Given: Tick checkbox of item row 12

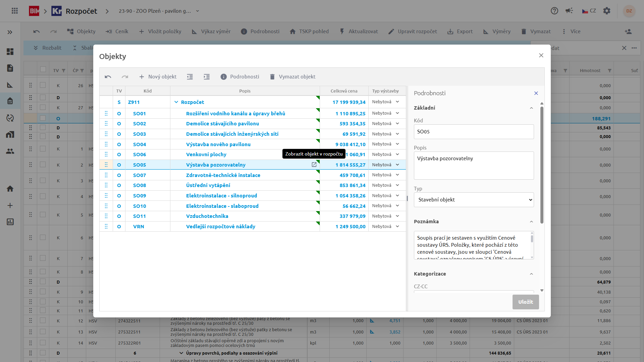Looking at the screenshot, I should pyautogui.click(x=43, y=320).
